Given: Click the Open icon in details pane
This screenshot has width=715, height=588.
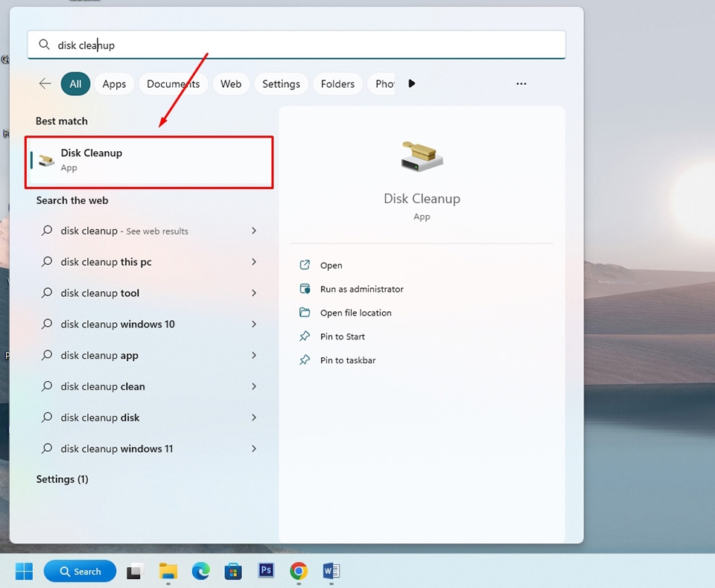Looking at the screenshot, I should pos(305,265).
